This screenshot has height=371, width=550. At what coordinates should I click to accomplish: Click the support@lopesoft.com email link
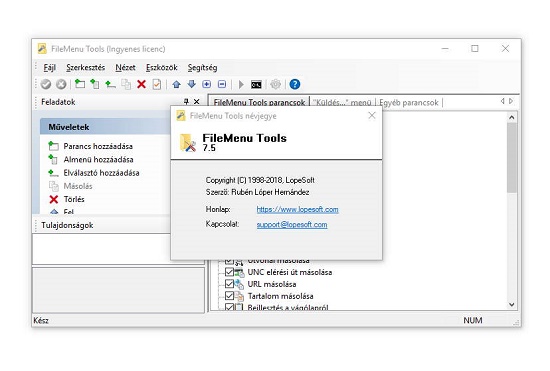click(292, 224)
